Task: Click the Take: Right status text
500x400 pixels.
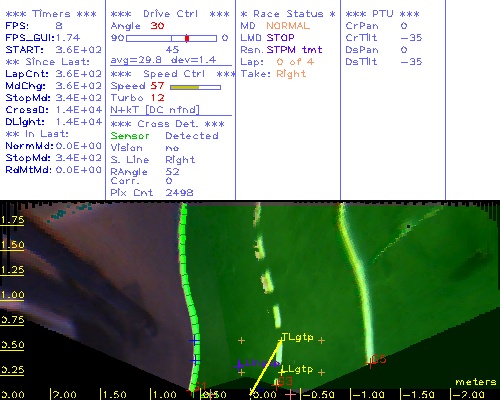Action: click(273, 74)
